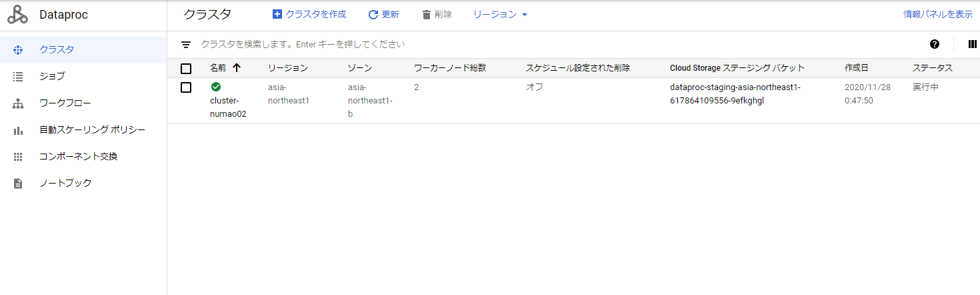980x295 pixels.
Task: Open 自動スケーリング ポリシー in the sidebar
Action: (83, 130)
